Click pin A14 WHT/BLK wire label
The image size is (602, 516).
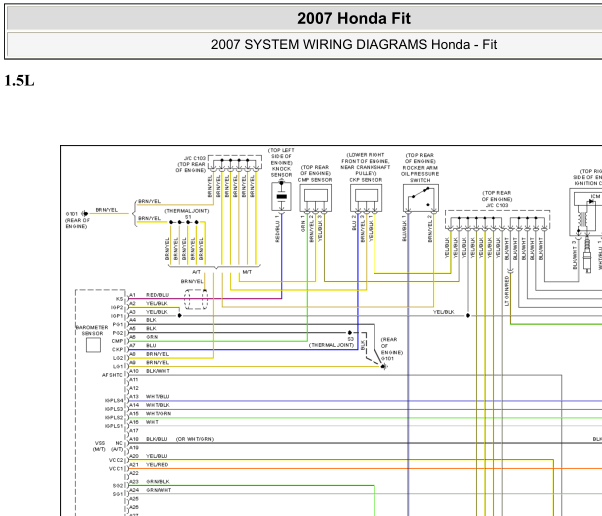158,405
